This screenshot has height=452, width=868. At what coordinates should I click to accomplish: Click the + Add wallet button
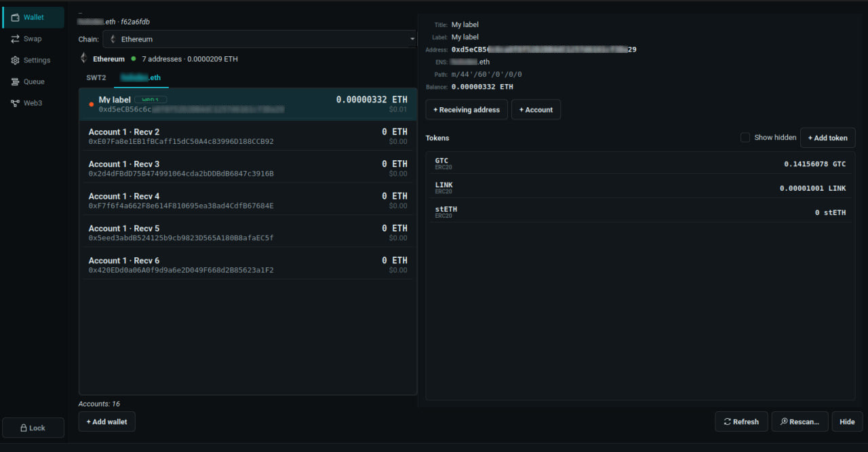[107, 421]
